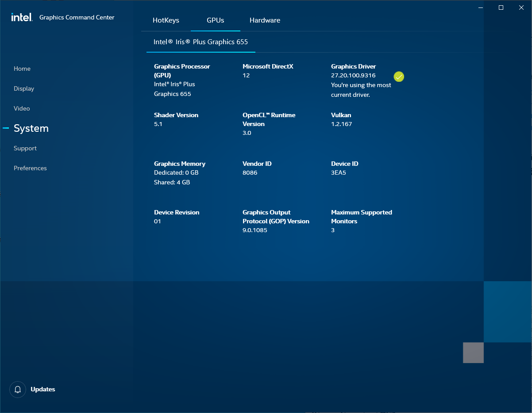Click the Maximum Supported Monitors heading
This screenshot has height=413, width=532.
click(x=362, y=217)
